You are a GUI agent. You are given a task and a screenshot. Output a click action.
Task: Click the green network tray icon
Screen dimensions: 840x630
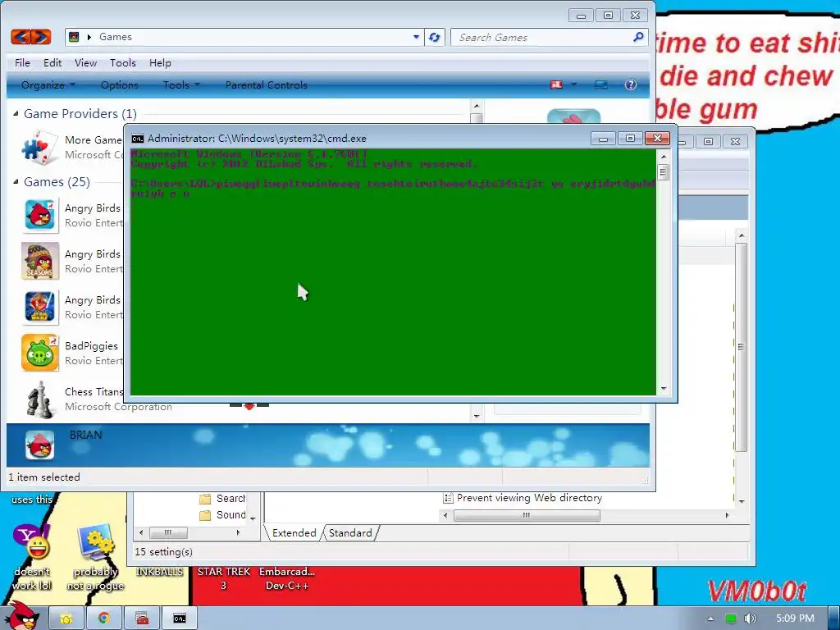730,619
